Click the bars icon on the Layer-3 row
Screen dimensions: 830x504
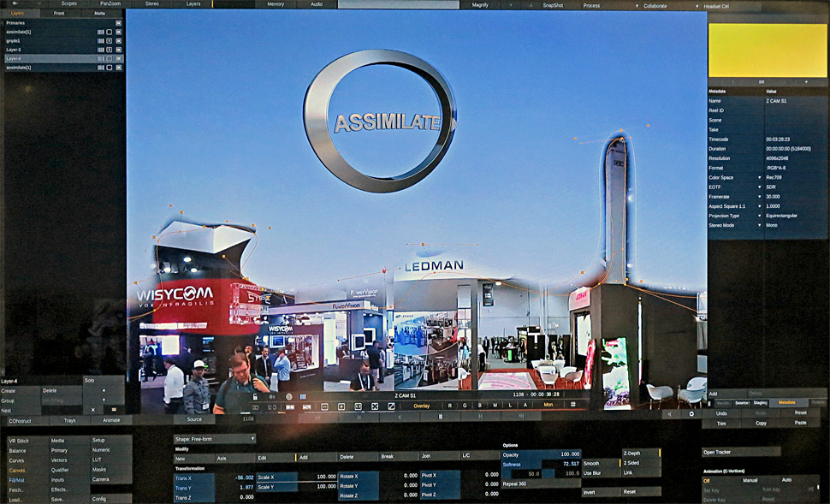(x=101, y=50)
